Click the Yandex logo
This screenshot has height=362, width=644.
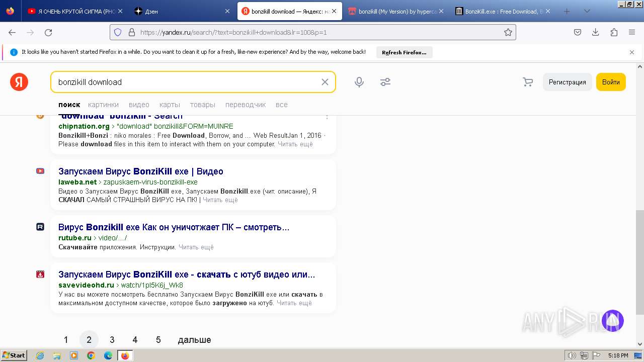tap(19, 82)
